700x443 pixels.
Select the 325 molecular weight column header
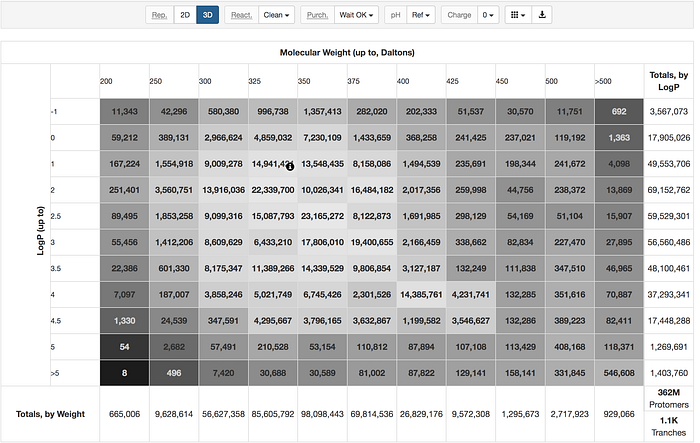(273, 81)
